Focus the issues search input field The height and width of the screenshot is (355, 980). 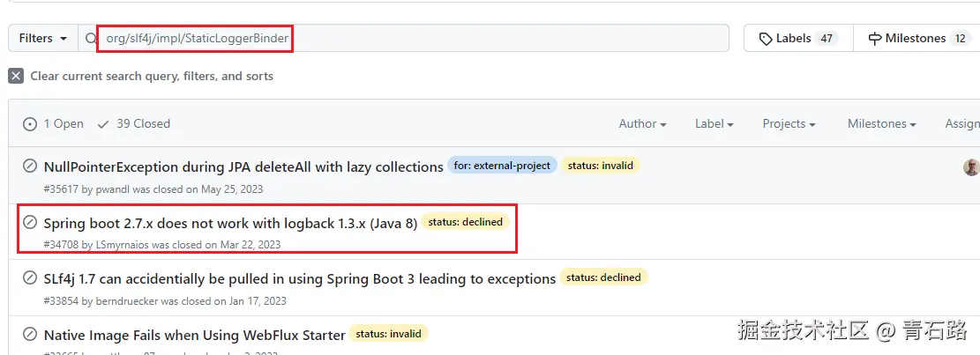[403, 38]
